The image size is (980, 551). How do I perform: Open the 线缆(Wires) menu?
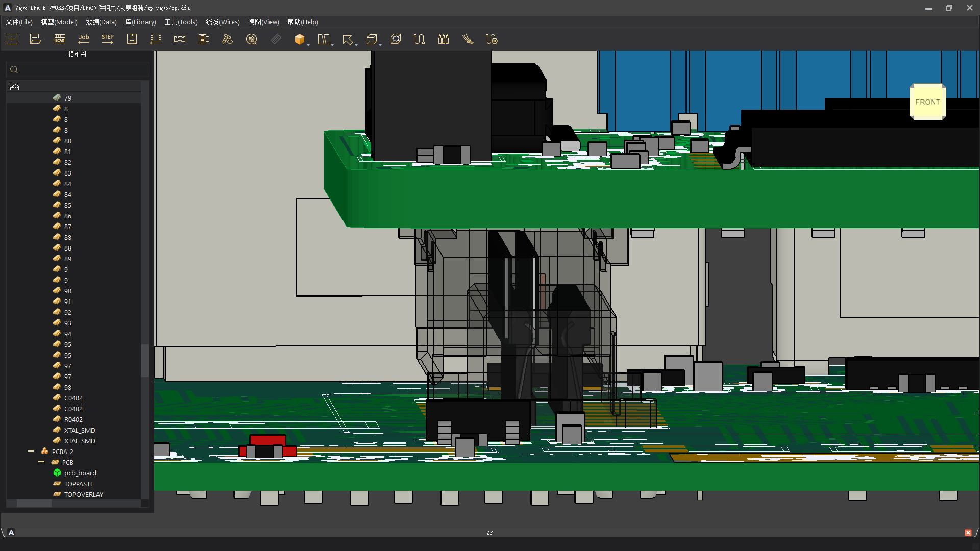pos(223,22)
